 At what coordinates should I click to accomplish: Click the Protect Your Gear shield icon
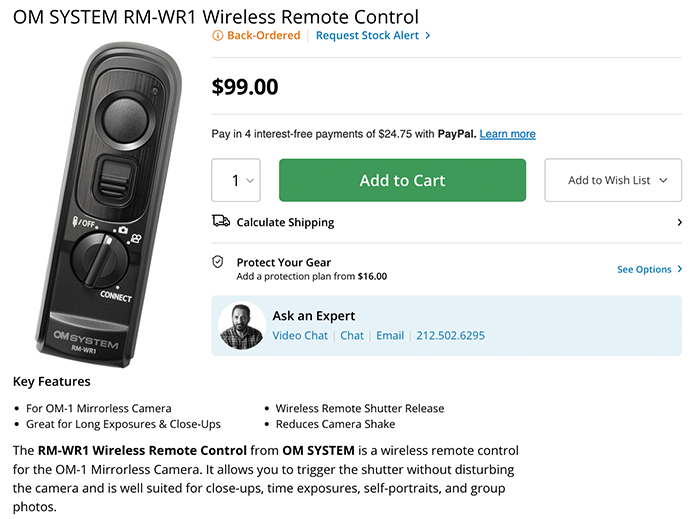pyautogui.click(x=218, y=262)
